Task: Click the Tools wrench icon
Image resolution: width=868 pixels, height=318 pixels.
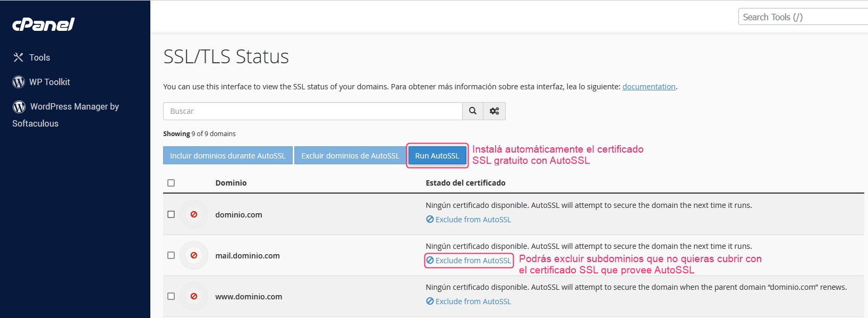Action: (x=19, y=57)
